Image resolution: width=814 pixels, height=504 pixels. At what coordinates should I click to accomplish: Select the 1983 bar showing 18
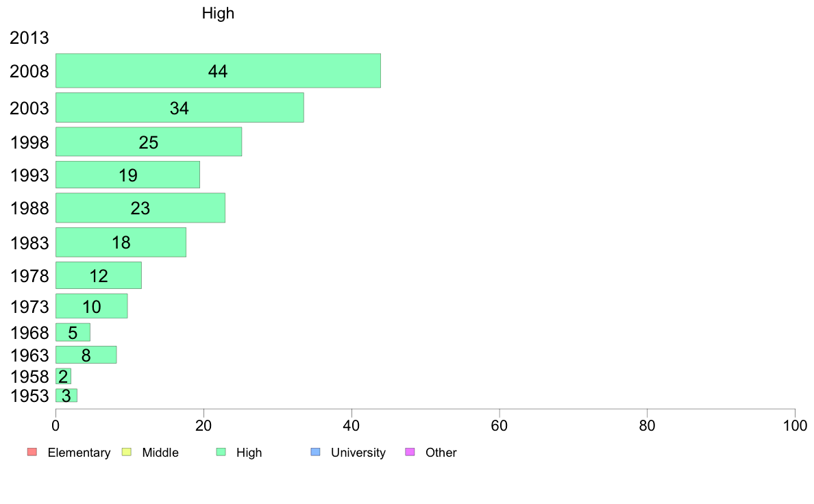[121, 242]
